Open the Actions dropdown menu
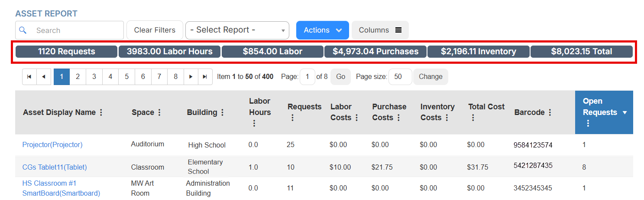The image size is (644, 200). pos(322,30)
